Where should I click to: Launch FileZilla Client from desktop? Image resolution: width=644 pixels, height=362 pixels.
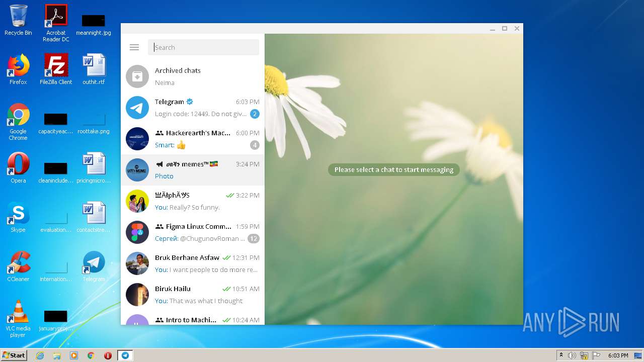[x=56, y=69]
